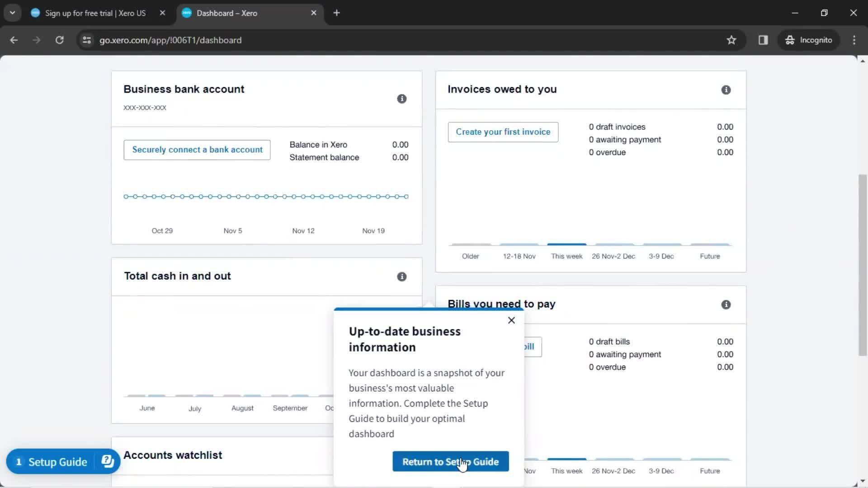Click Oct 29 label on bank chart

pyautogui.click(x=162, y=231)
